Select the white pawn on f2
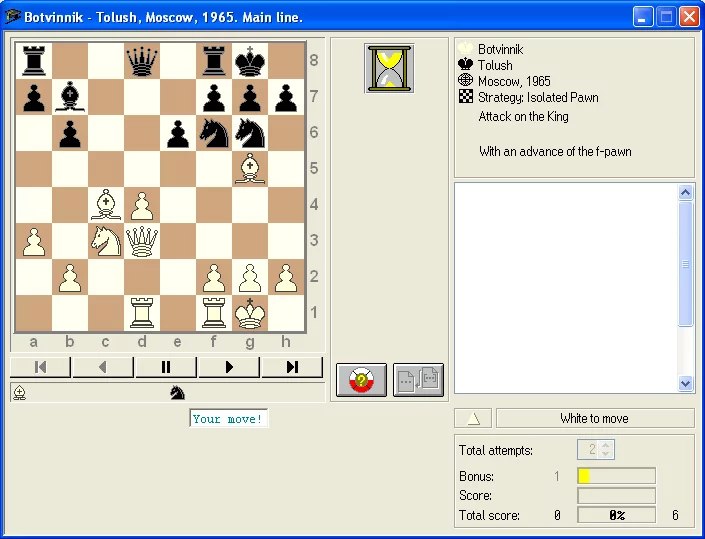Image resolution: width=705 pixels, height=539 pixels. [214, 277]
